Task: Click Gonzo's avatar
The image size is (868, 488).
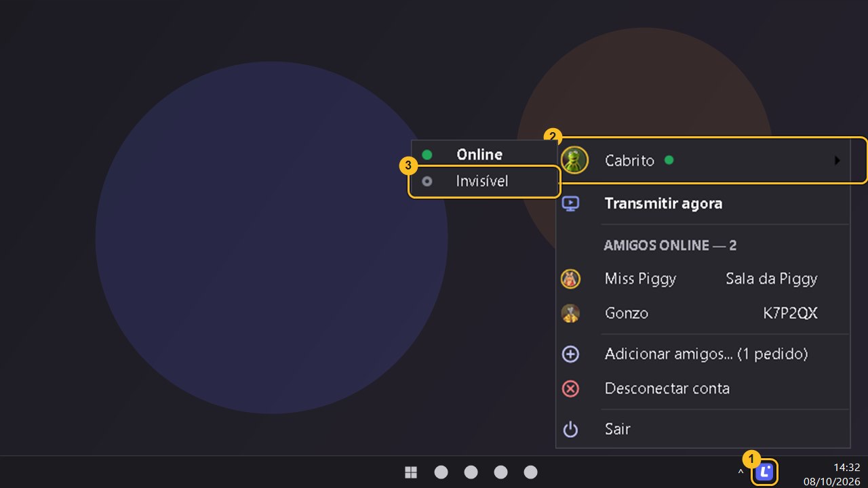Action: pyautogui.click(x=571, y=313)
